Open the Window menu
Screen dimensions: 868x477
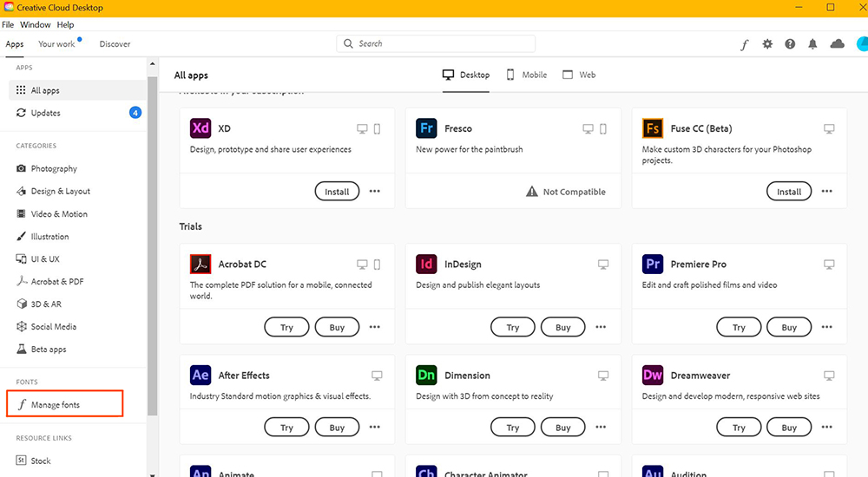click(35, 24)
